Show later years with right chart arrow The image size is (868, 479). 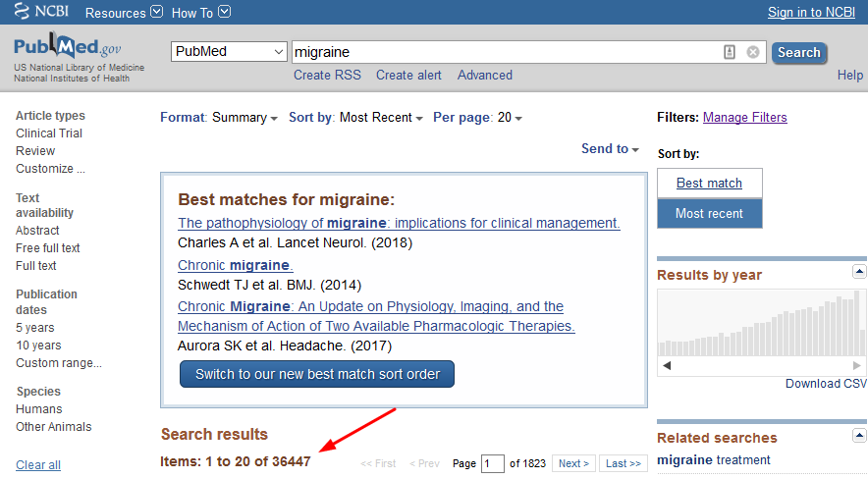tap(856, 365)
